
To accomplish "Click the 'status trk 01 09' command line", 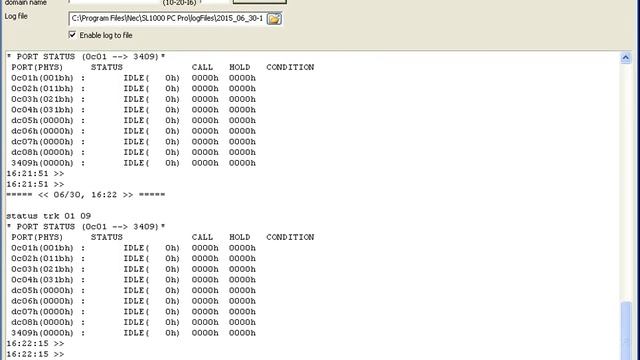I will point(49,216).
